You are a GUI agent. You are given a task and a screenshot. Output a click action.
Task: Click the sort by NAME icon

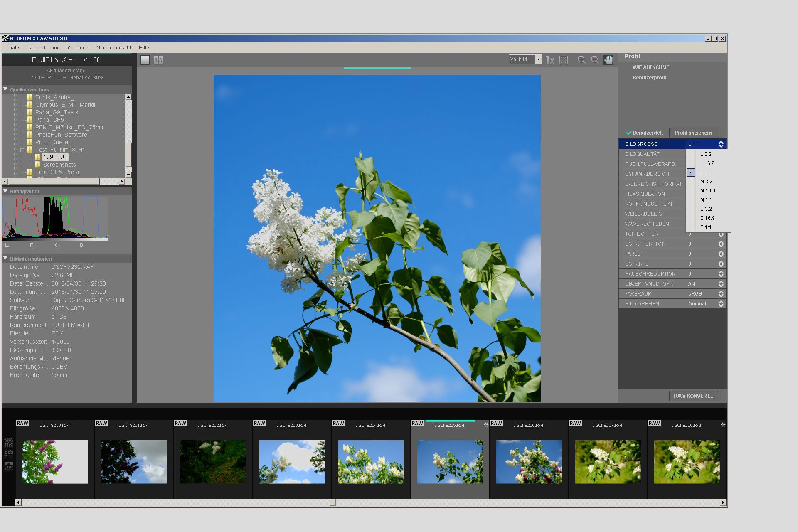(8, 466)
